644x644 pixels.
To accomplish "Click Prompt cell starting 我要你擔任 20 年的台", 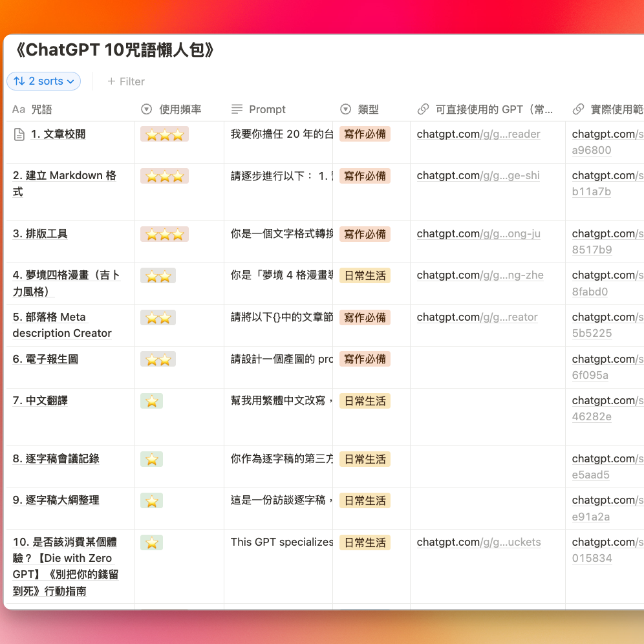I will click(x=279, y=142).
